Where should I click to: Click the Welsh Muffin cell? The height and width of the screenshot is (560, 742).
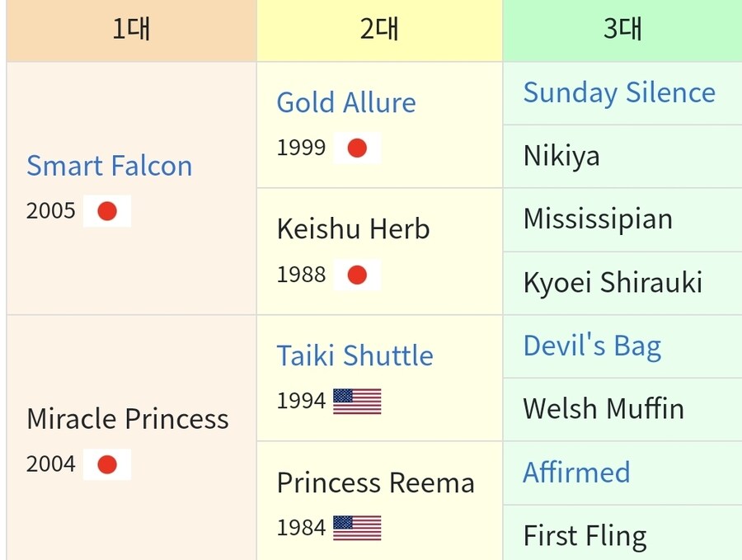pyautogui.click(x=603, y=409)
